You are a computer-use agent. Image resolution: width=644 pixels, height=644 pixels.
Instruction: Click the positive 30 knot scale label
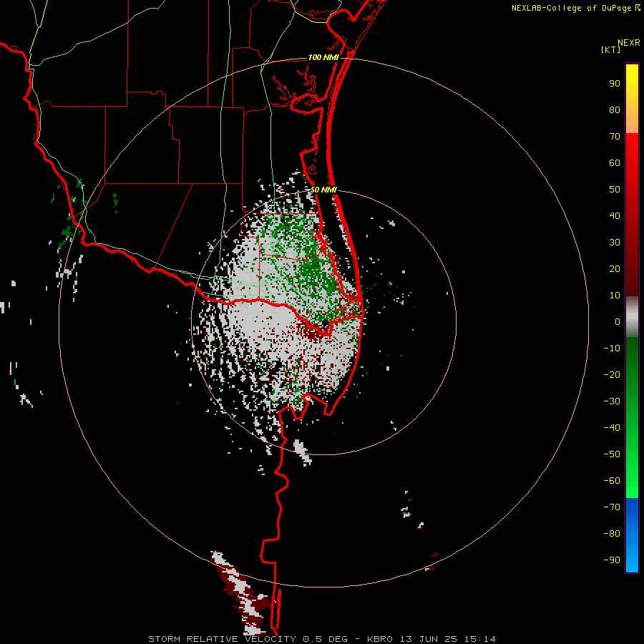point(615,243)
